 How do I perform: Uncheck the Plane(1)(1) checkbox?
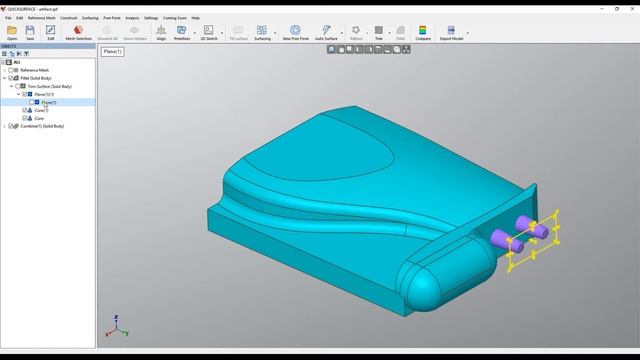tap(24, 94)
